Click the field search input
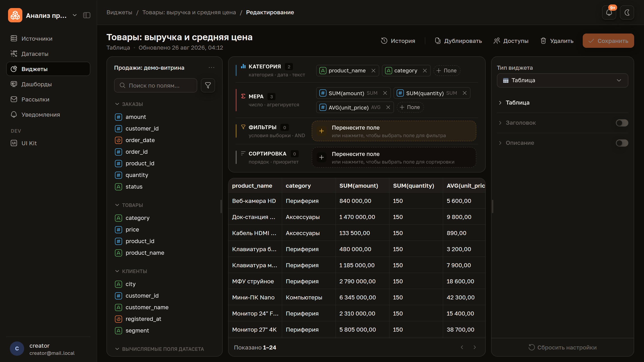Viewport: 644px width, 362px height. pyautogui.click(x=155, y=85)
